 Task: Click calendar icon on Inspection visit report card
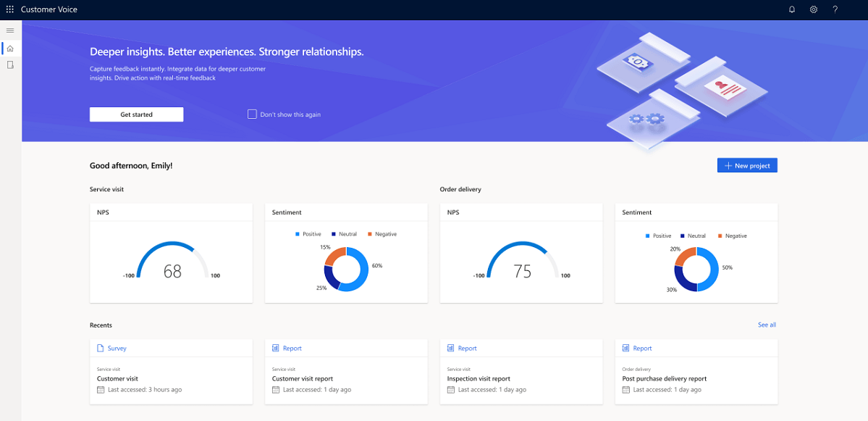click(x=450, y=390)
